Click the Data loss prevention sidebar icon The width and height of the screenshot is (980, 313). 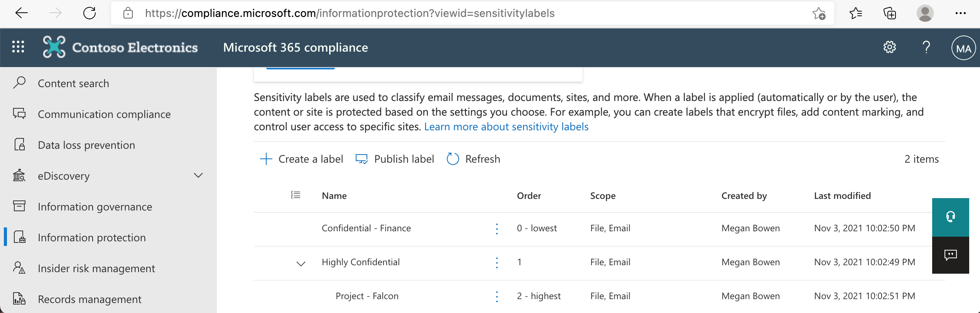[x=19, y=145]
